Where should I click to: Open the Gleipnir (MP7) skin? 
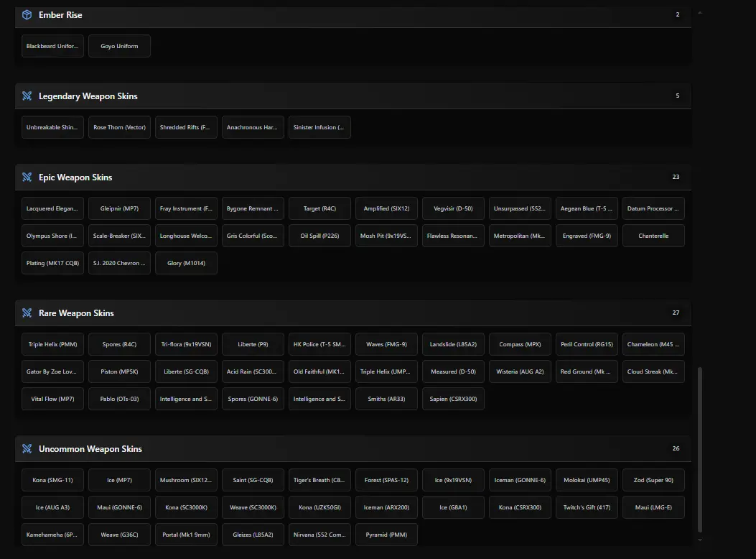coord(119,208)
